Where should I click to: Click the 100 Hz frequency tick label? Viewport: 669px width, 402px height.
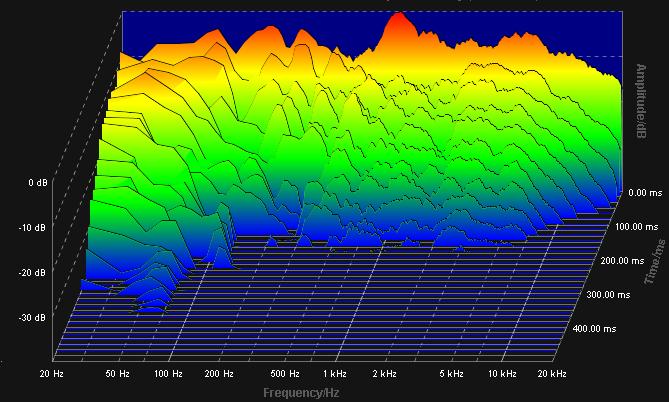pyautogui.click(x=169, y=374)
